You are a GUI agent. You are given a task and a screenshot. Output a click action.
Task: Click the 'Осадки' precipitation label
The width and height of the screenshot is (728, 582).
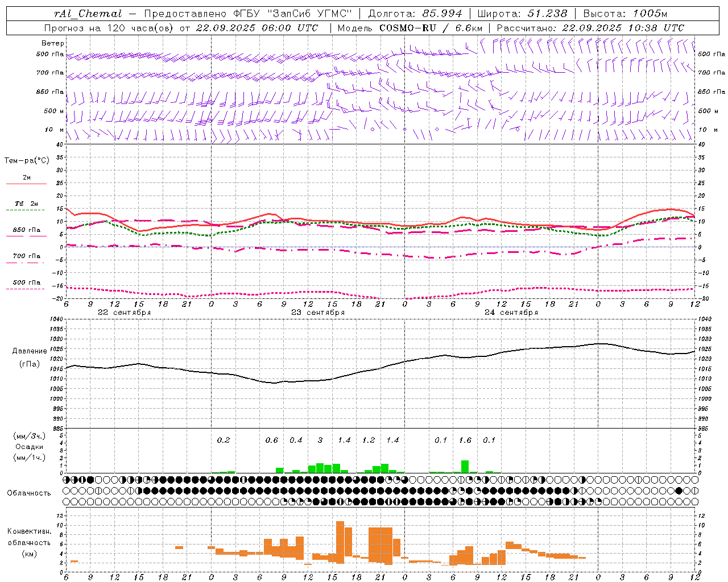point(30,447)
